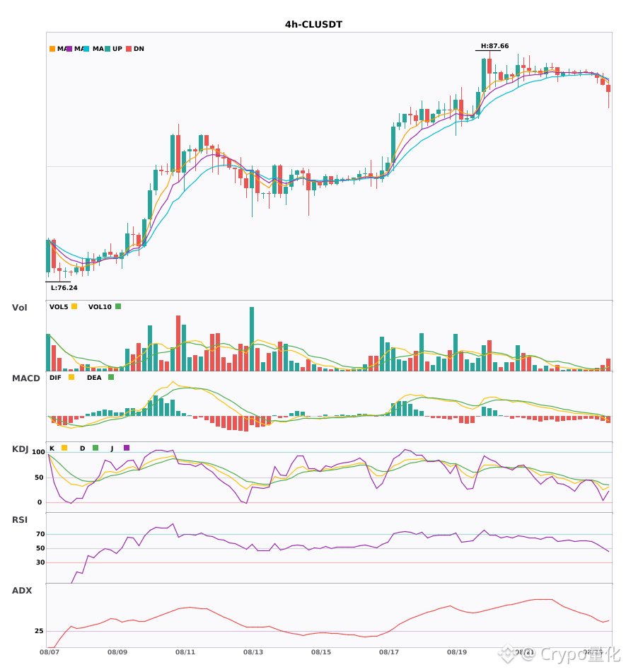
Task: Click the green UP legend swatch
Action: click(108, 49)
